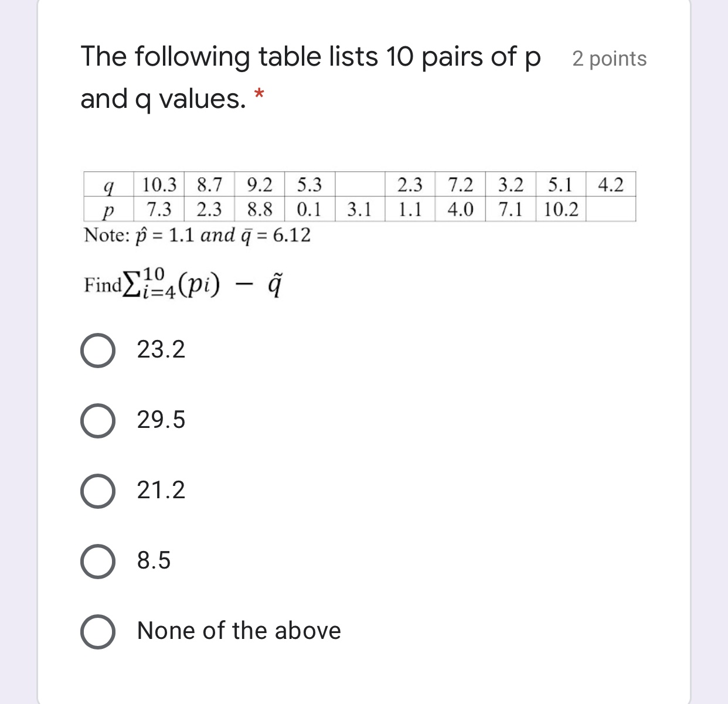Select the 29.5 radio button
728x704 pixels.
(98, 421)
